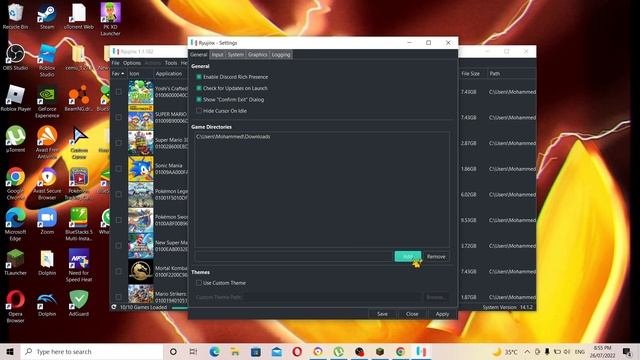
Task: Open GeForce Experience desktop icon
Action: tap(47, 102)
